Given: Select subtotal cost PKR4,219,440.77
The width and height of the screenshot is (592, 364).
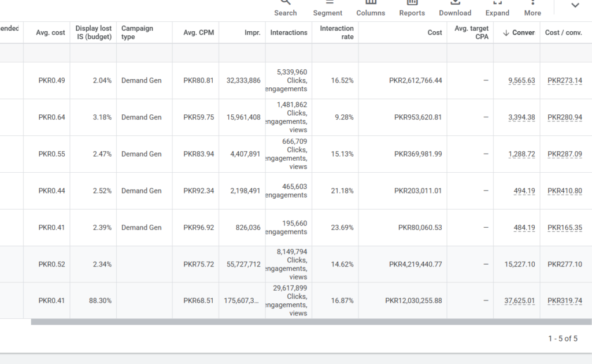Looking at the screenshot, I should (x=415, y=265).
